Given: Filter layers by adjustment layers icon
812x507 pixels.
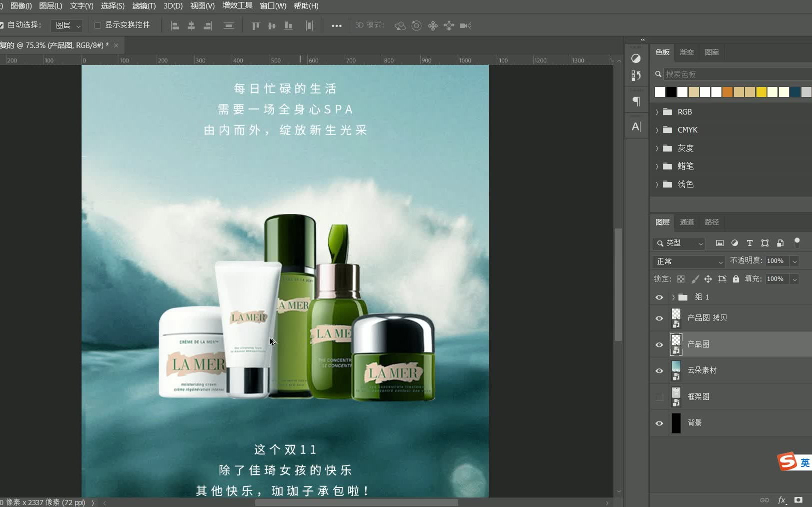Looking at the screenshot, I should (734, 243).
